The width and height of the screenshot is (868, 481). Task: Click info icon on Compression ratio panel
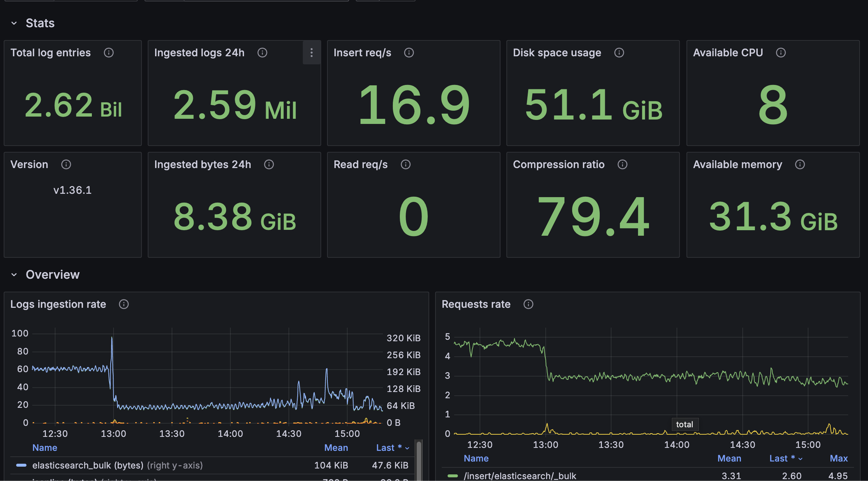pyautogui.click(x=623, y=164)
